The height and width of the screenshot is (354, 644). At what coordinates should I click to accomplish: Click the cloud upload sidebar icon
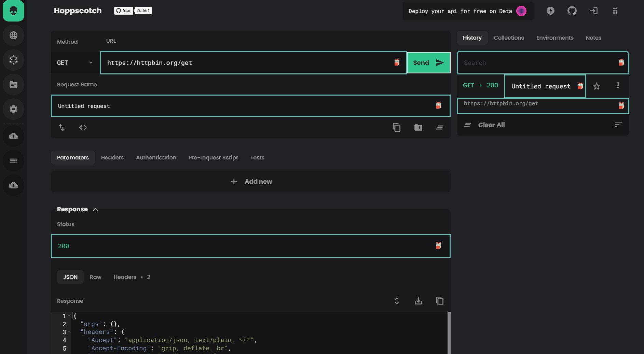[x=13, y=136]
